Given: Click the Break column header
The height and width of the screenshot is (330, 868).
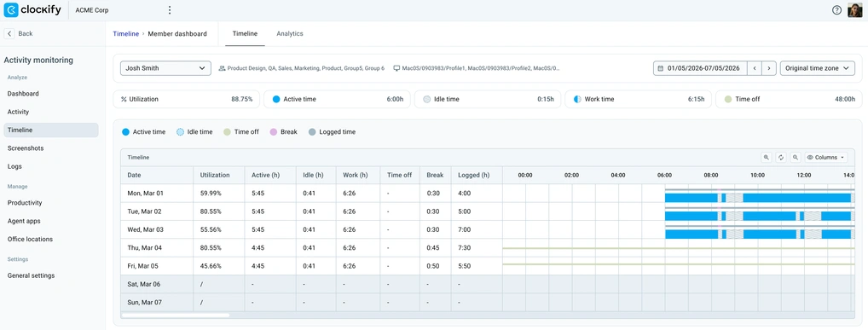Looking at the screenshot, I should (x=435, y=175).
